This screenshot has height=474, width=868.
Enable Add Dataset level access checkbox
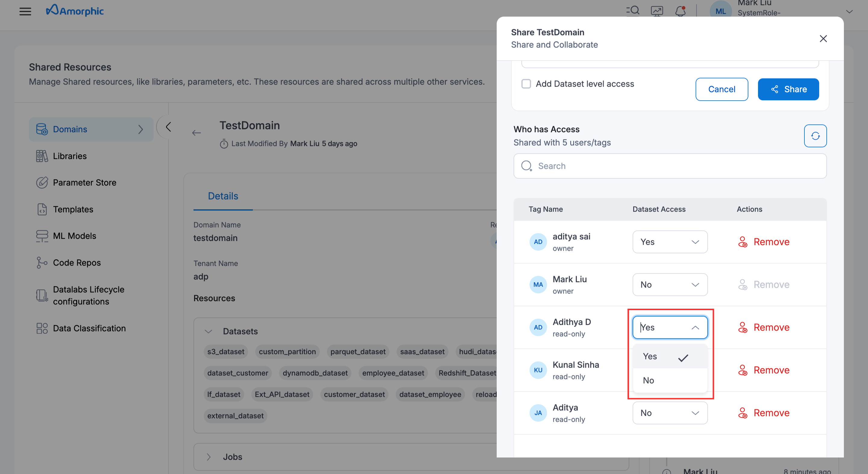pos(526,84)
